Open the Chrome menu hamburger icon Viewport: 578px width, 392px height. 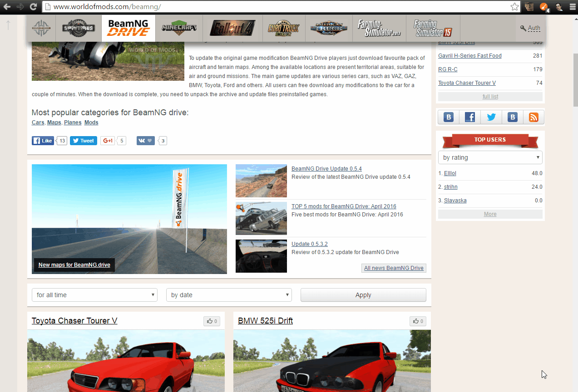pyautogui.click(x=572, y=7)
